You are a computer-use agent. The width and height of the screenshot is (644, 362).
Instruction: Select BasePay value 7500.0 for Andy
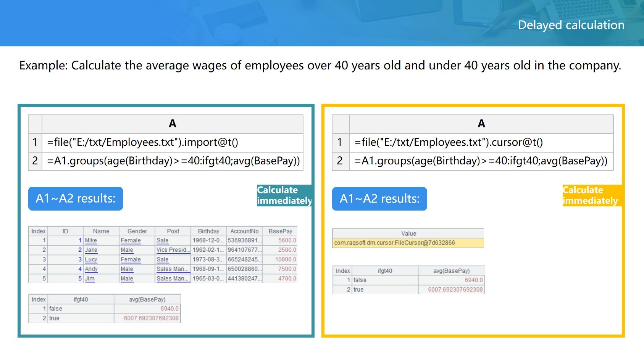287,269
